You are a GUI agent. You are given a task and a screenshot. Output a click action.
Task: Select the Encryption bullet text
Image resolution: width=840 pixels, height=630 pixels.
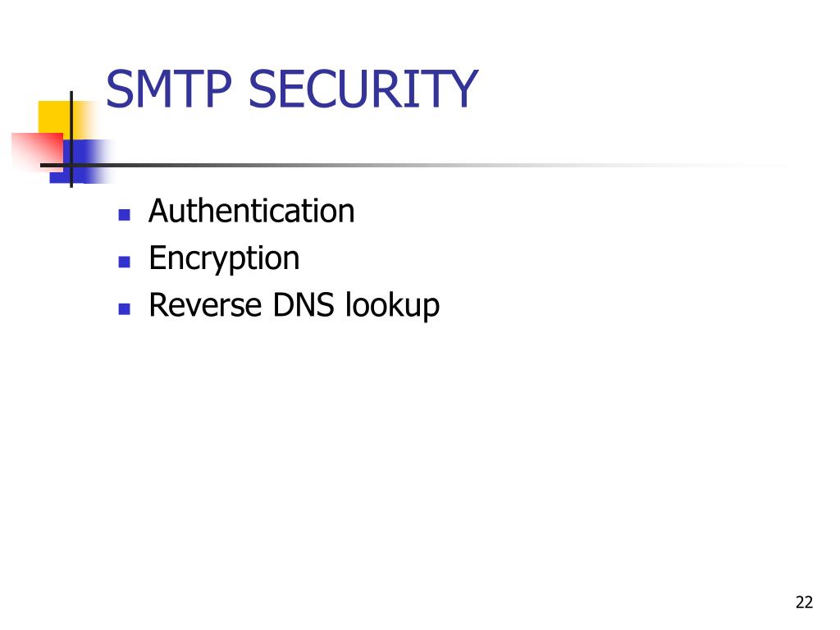coord(224,260)
